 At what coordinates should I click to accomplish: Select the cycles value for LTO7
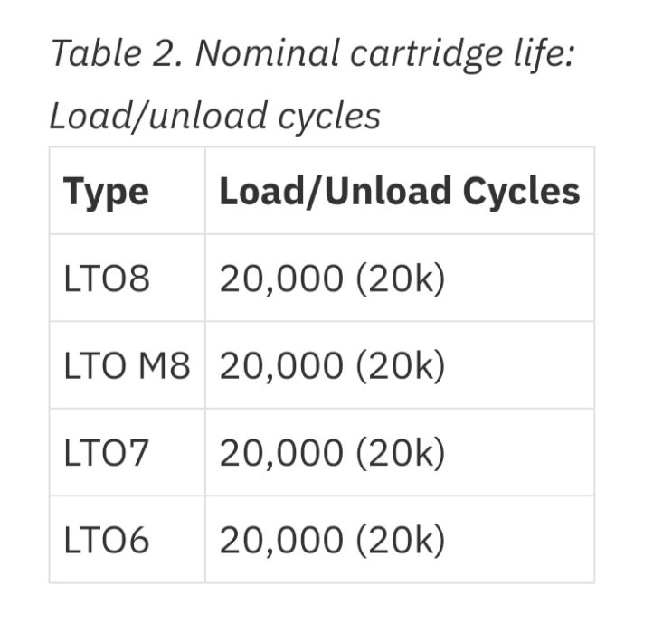(x=333, y=454)
